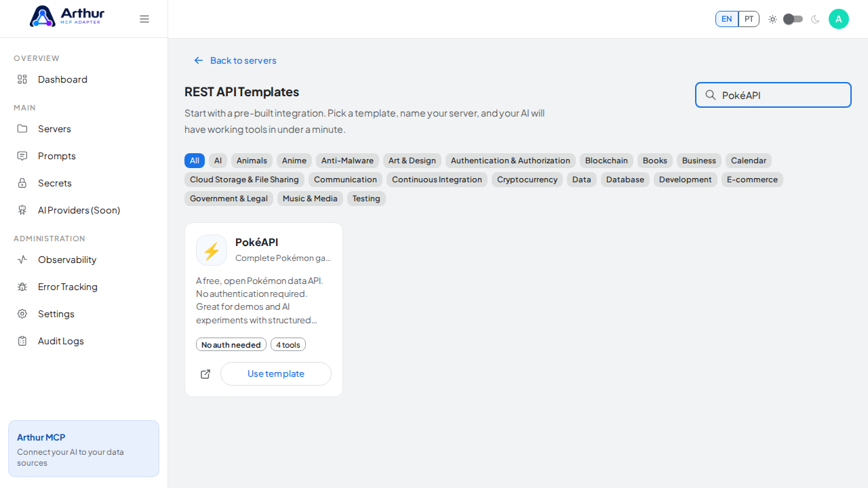Open the user avatar A menu
868x488 pixels.
839,19
